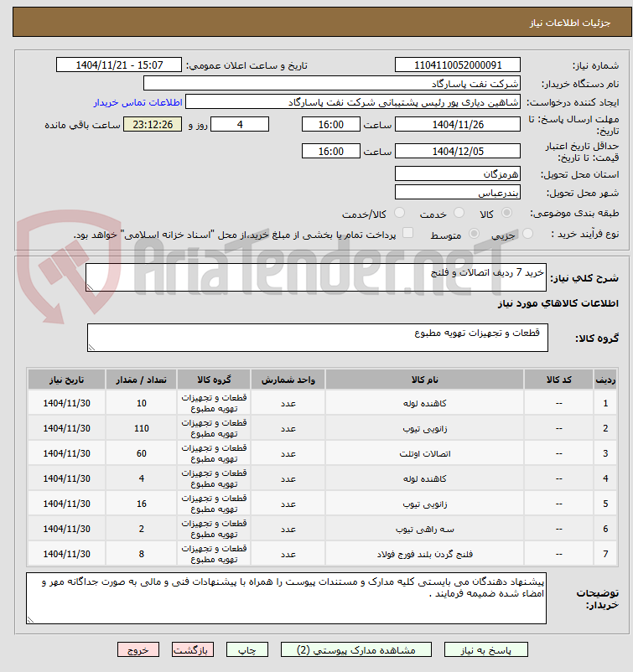Select the کالا/خدمت radio button
This screenshot has height=672, width=633.
pyautogui.click(x=399, y=213)
